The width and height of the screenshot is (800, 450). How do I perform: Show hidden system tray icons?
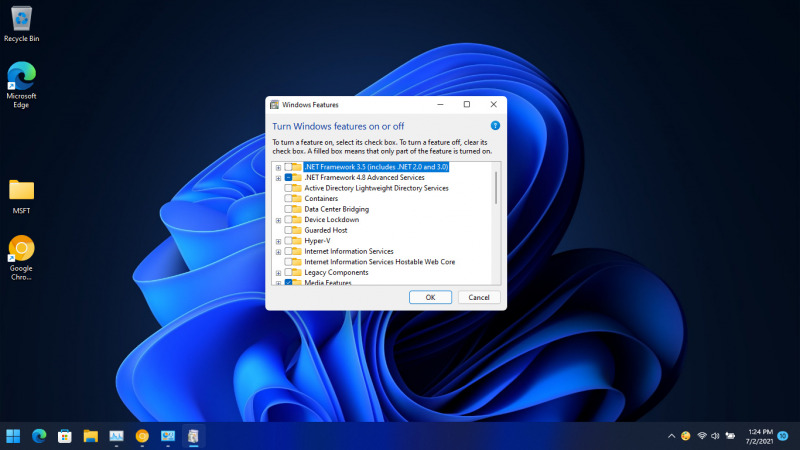click(671, 436)
